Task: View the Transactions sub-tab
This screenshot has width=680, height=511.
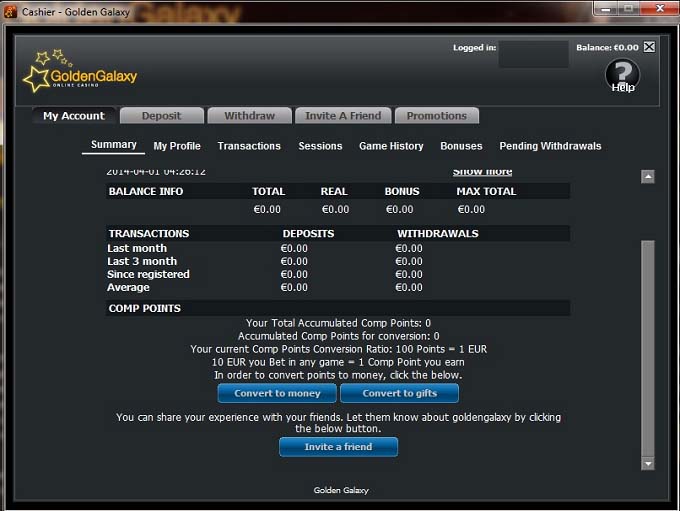Action: (249, 146)
